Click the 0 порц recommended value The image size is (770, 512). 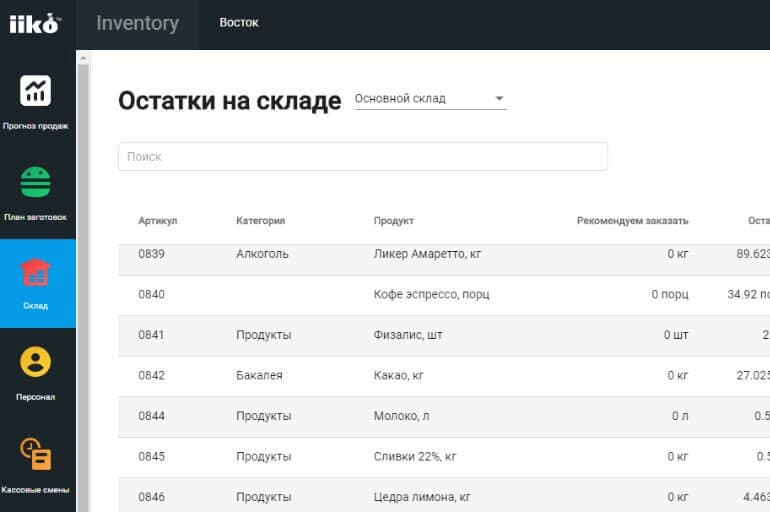click(670, 294)
